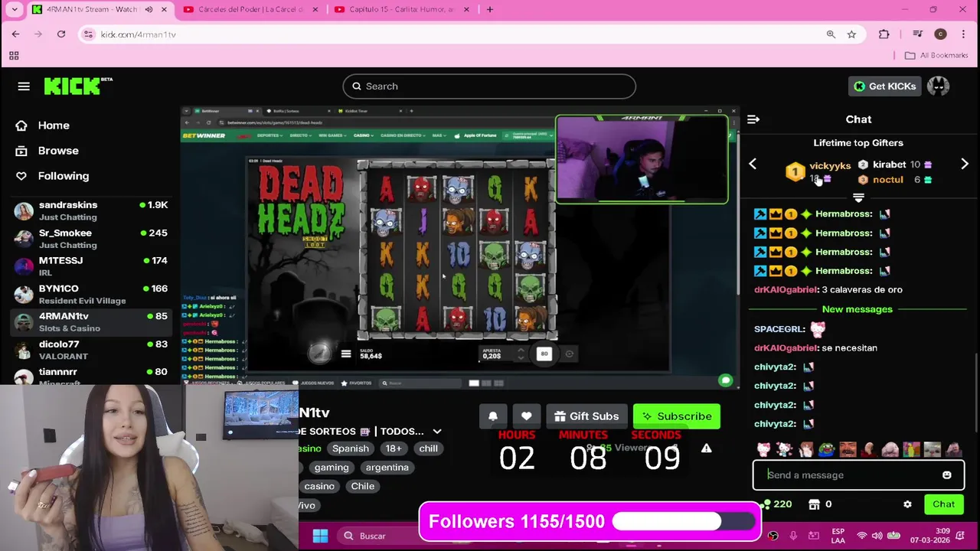980x551 pixels.
Task: Select the Chile tag
Action: pos(363,486)
